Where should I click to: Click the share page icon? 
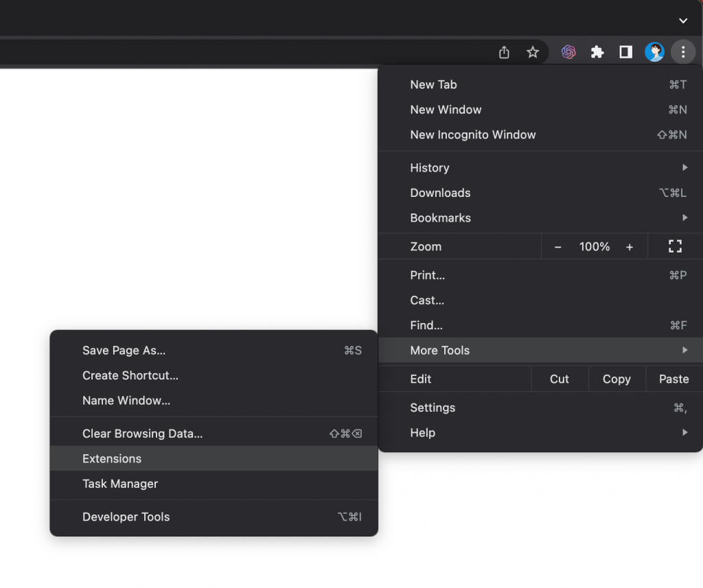[x=504, y=52]
